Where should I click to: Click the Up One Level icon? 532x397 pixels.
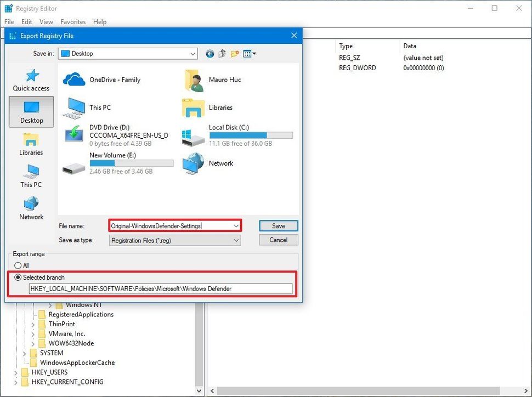pyautogui.click(x=222, y=54)
